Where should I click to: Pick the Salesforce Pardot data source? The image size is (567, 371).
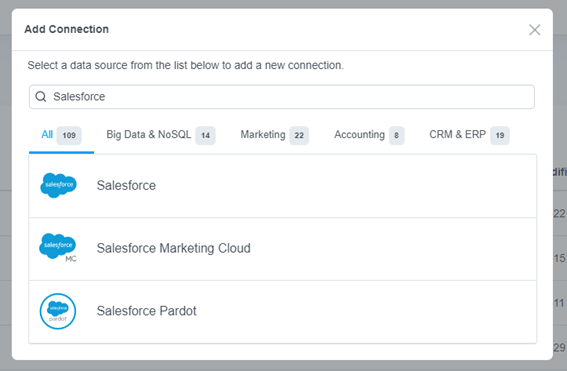(x=283, y=312)
